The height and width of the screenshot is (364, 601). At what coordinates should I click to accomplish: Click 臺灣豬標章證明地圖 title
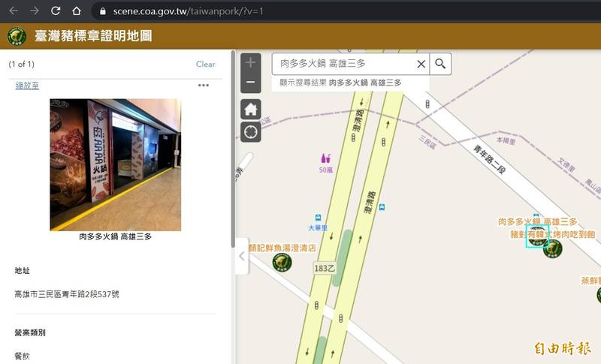pyautogui.click(x=93, y=36)
